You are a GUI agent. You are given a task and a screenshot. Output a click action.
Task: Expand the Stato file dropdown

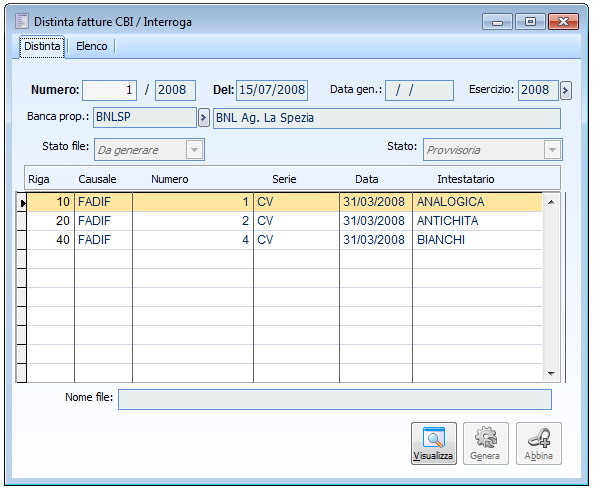pyautogui.click(x=194, y=150)
